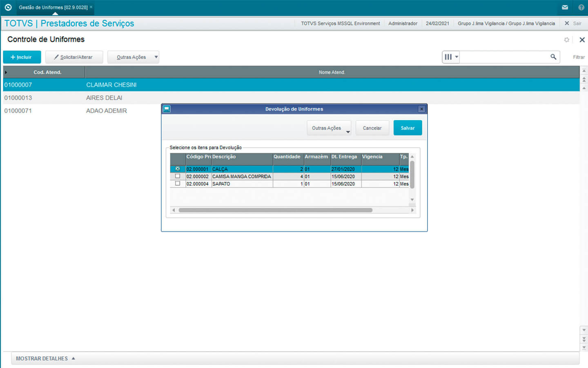
Task: Click main grid go-to-top arrow
Action: click(584, 71)
